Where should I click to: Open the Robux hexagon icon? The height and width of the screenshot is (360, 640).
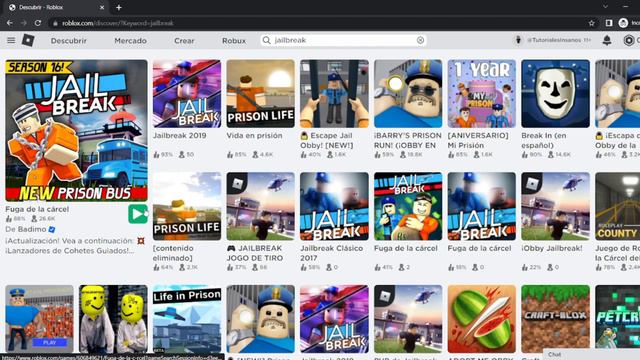(x=629, y=40)
